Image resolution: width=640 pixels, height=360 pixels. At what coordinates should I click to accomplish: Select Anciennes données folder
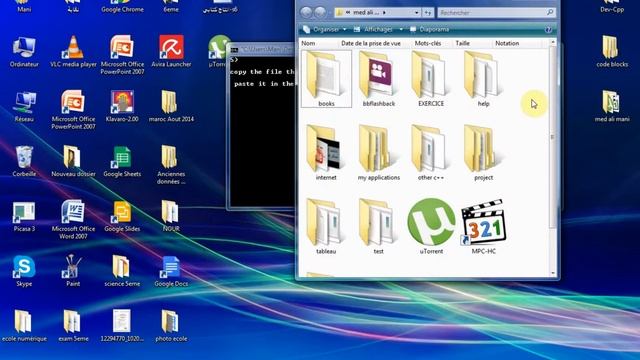coord(171,164)
